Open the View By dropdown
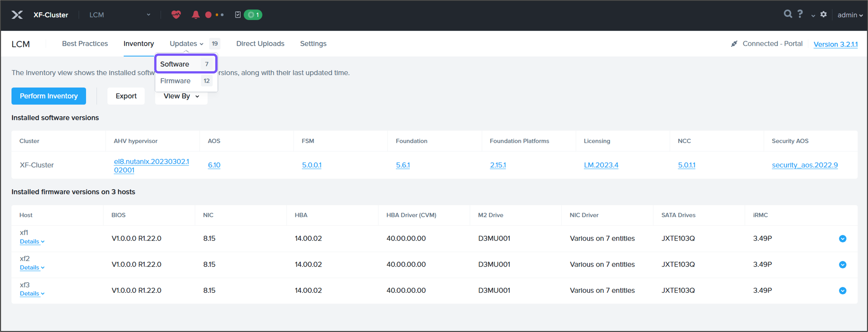The image size is (868, 332). (181, 96)
